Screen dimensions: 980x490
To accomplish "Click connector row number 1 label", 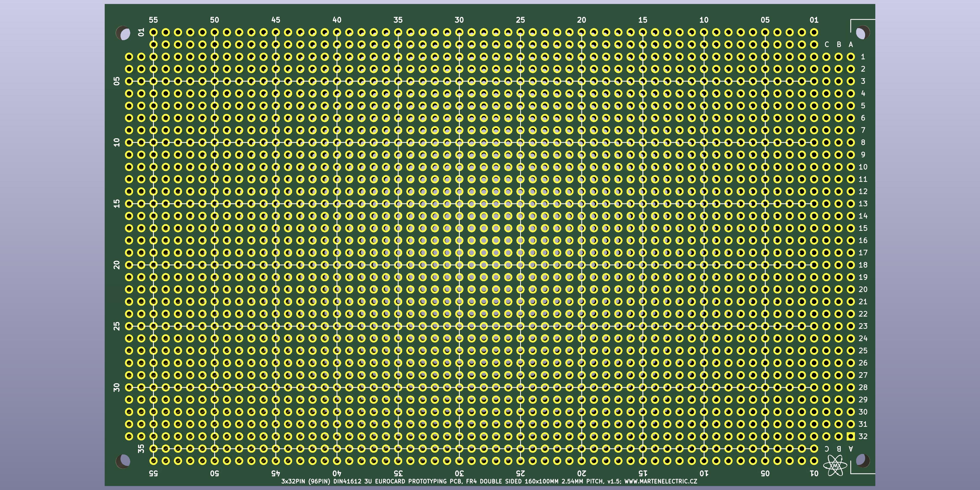I will tap(863, 57).
